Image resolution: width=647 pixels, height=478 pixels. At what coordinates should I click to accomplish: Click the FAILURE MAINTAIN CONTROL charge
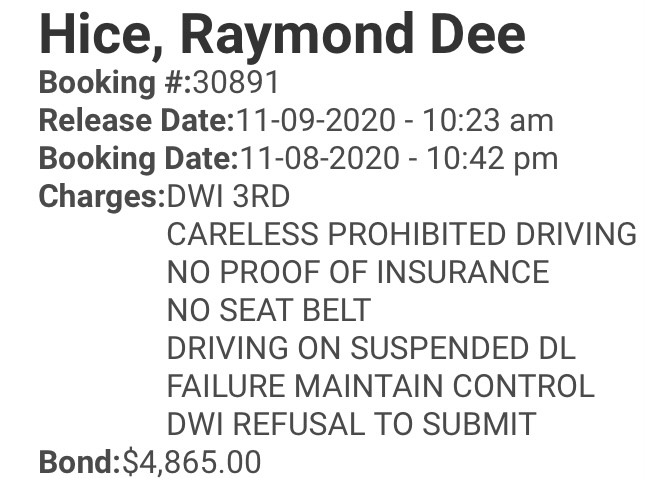coord(380,386)
